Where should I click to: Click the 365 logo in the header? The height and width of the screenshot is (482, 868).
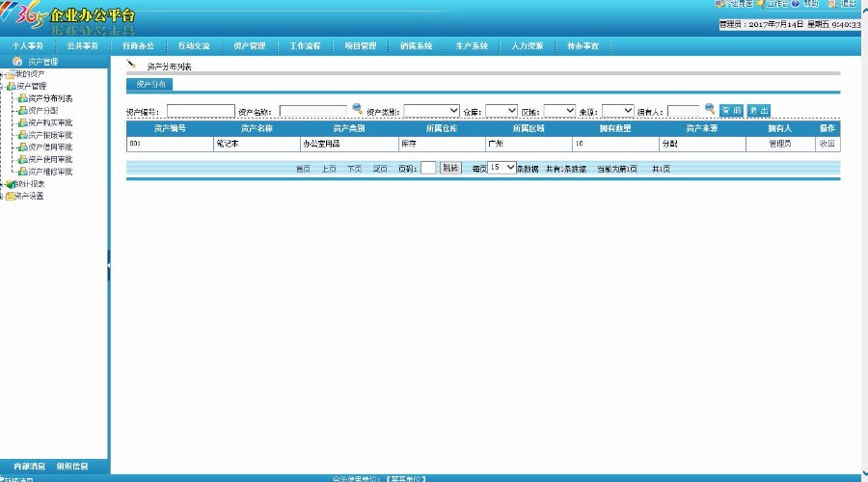[x=23, y=15]
